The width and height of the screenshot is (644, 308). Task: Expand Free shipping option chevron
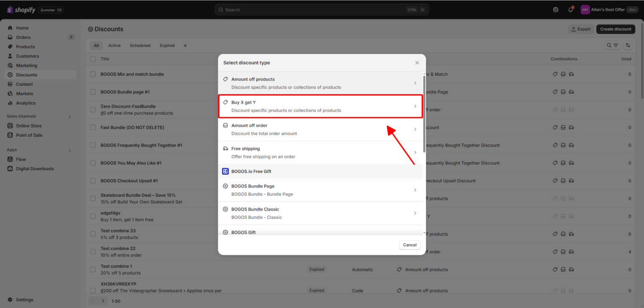point(415,153)
